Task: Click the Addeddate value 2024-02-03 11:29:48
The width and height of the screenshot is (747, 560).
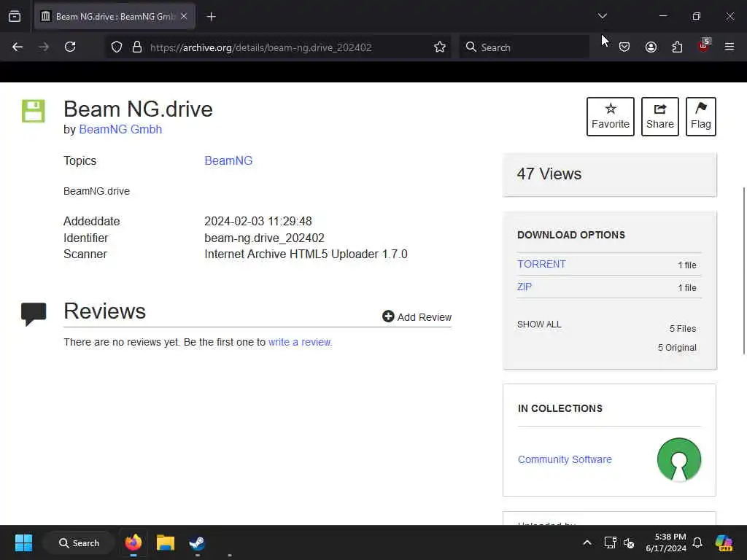Action: point(258,222)
